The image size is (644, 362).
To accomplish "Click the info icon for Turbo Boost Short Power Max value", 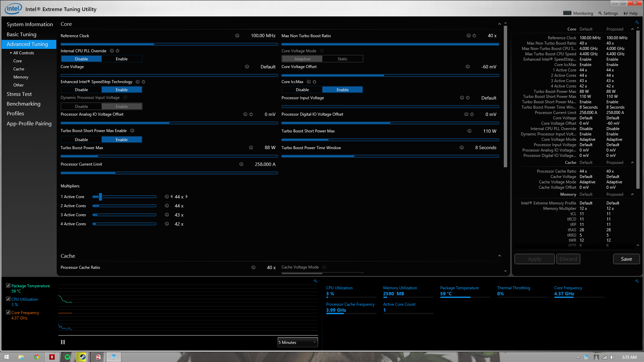I will [x=469, y=131].
